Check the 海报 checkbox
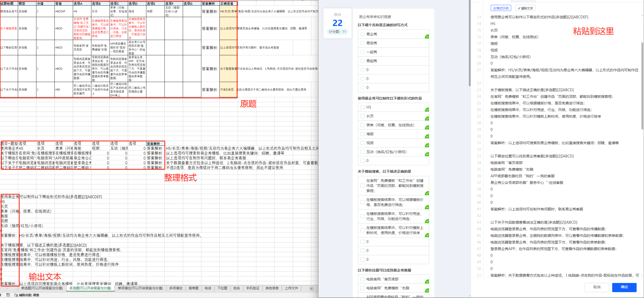The height and width of the screenshot is (298, 644). tap(362, 134)
